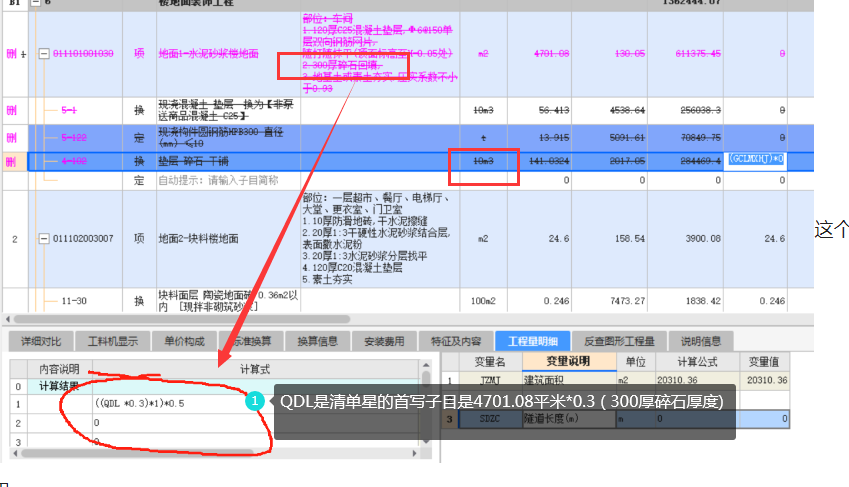849x487 pixels.
Task: Collapse the 011101001030 item row
Action: coord(44,54)
